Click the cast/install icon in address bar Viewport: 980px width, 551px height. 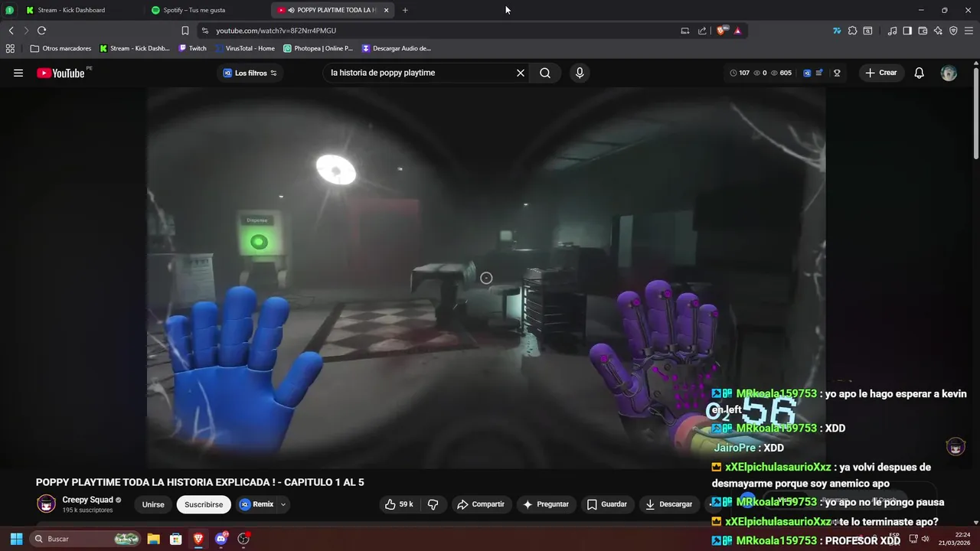684,31
